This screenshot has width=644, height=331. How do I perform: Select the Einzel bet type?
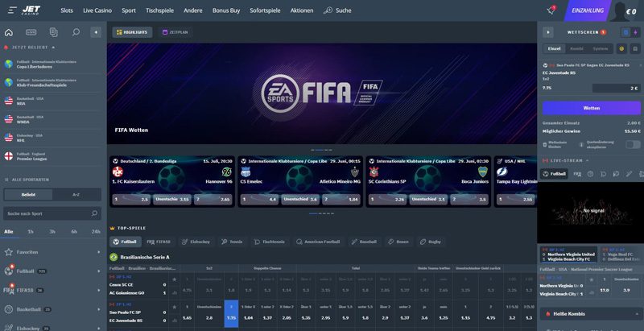coord(554,48)
